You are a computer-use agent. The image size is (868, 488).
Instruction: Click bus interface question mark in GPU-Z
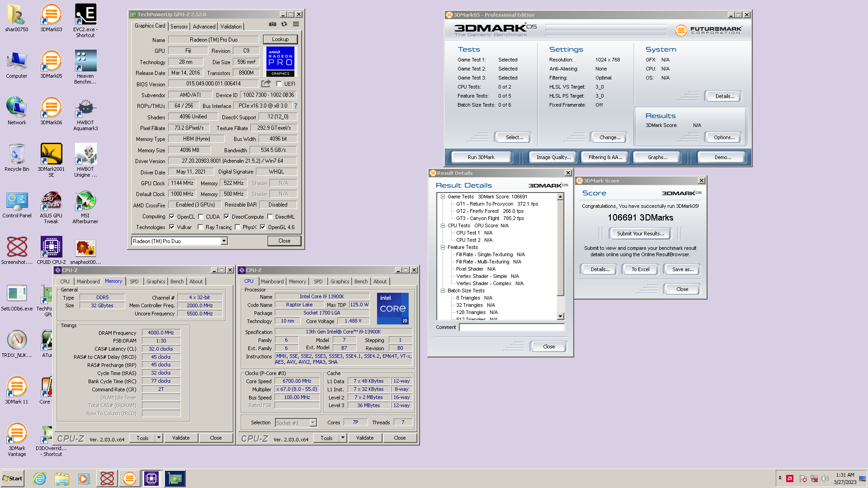[x=296, y=106]
